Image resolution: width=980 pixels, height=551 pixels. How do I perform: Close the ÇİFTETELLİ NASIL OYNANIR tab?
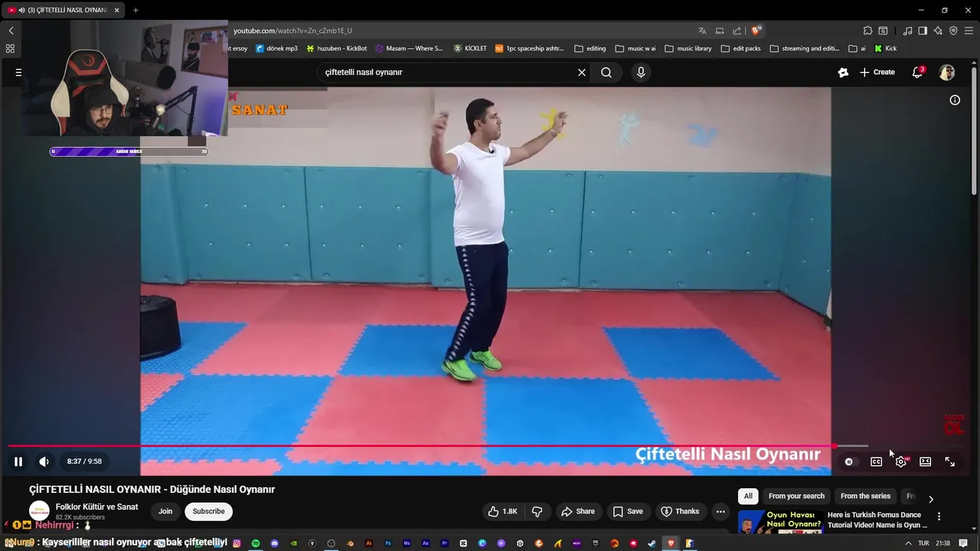click(116, 10)
